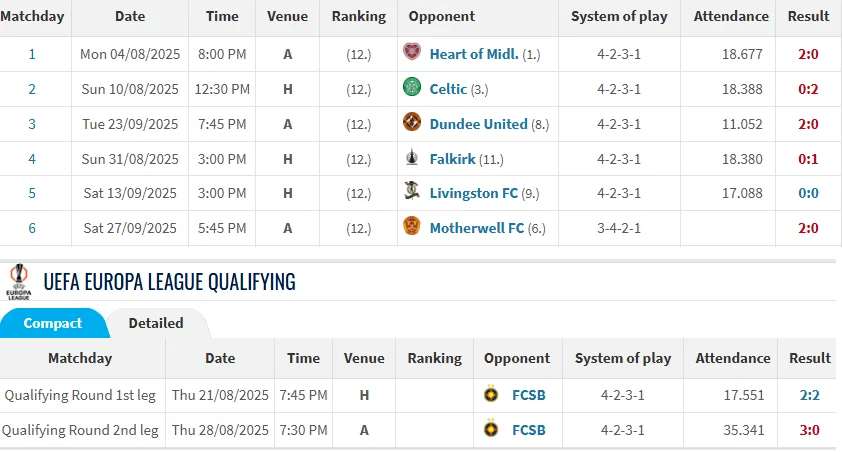The width and height of the screenshot is (842, 452).
Task: Open the 0:0 result versus Livingston FC
Action: 808,193
